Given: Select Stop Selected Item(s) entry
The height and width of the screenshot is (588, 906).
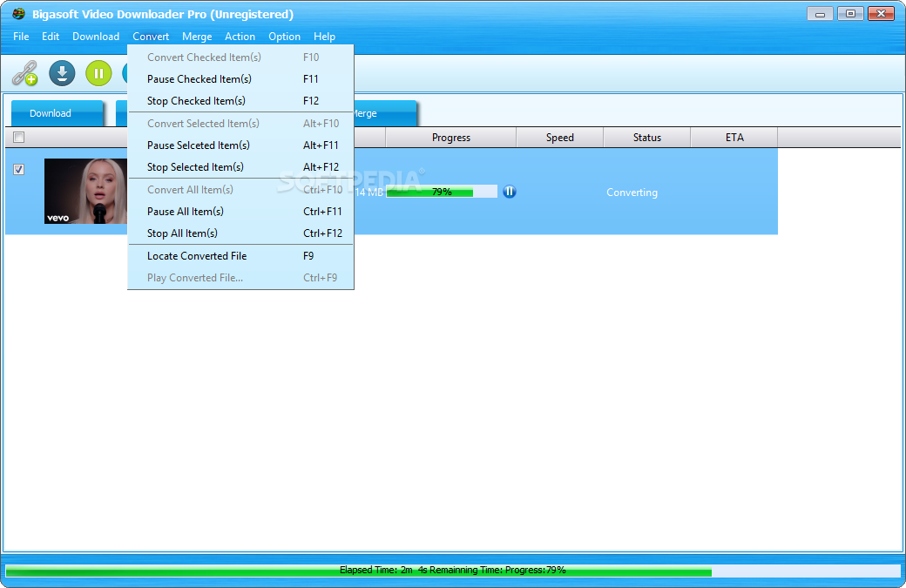Looking at the screenshot, I should coord(240,167).
